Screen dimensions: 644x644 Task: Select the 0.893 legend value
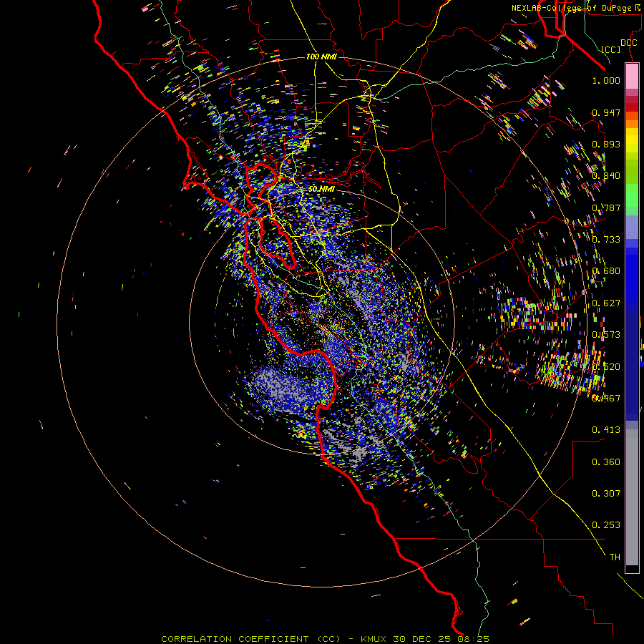coord(606,144)
